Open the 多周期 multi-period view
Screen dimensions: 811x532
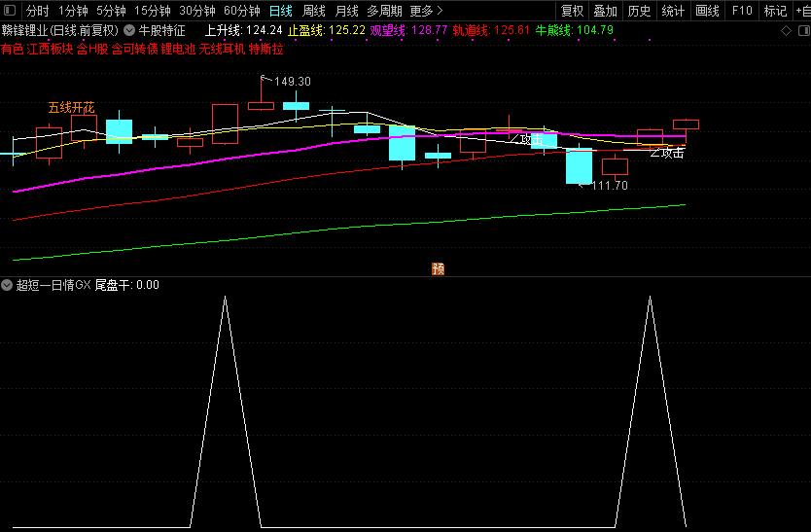[x=384, y=11]
